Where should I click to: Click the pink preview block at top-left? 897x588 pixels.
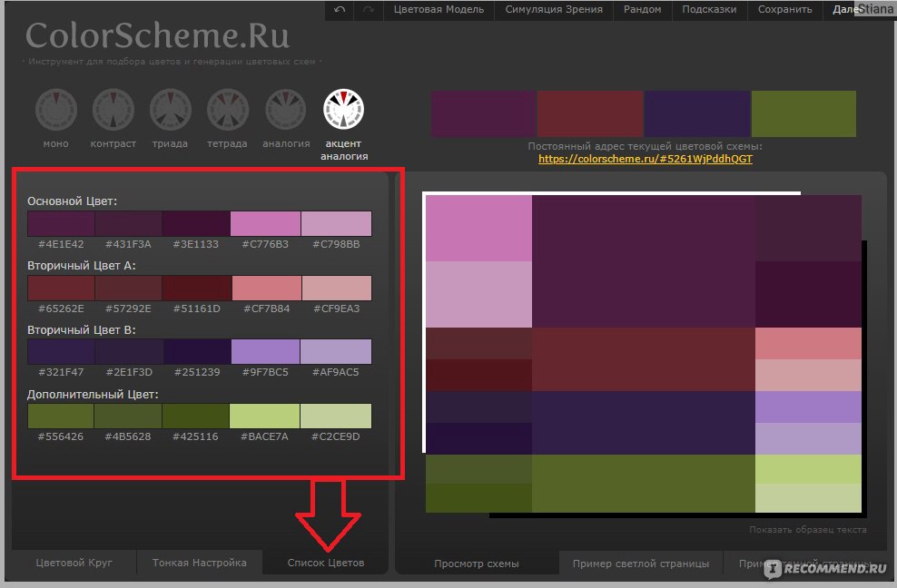(478, 229)
